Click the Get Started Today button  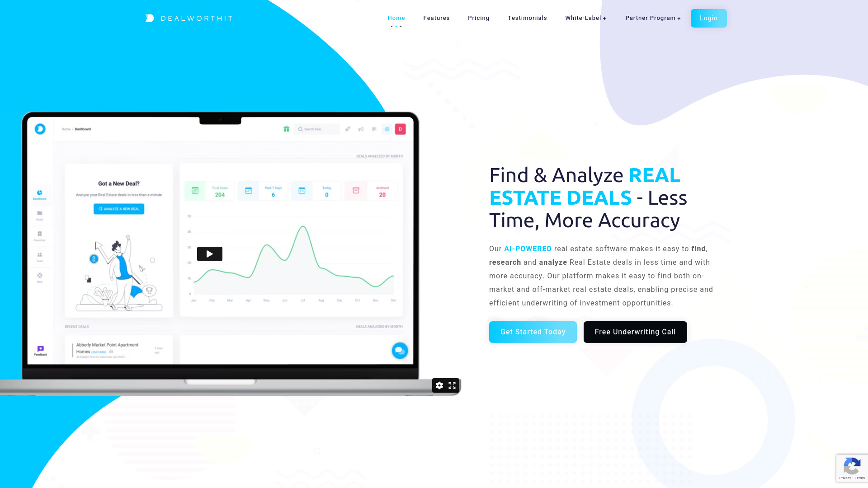click(x=533, y=332)
